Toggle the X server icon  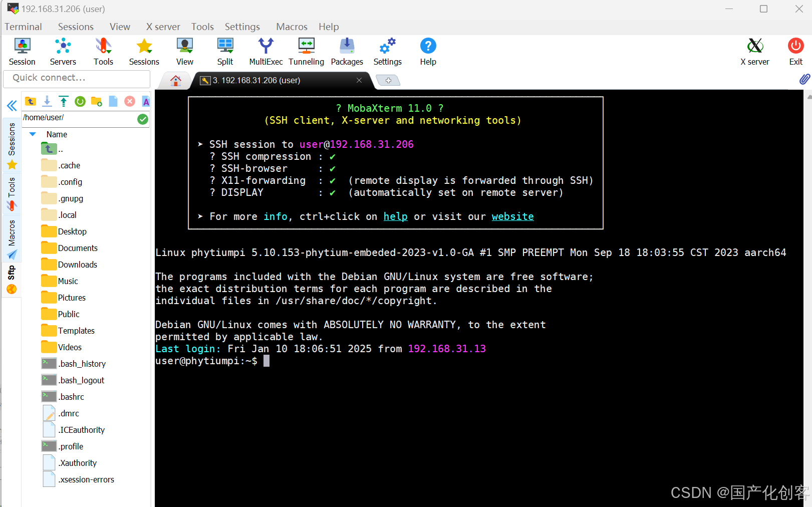755,52
